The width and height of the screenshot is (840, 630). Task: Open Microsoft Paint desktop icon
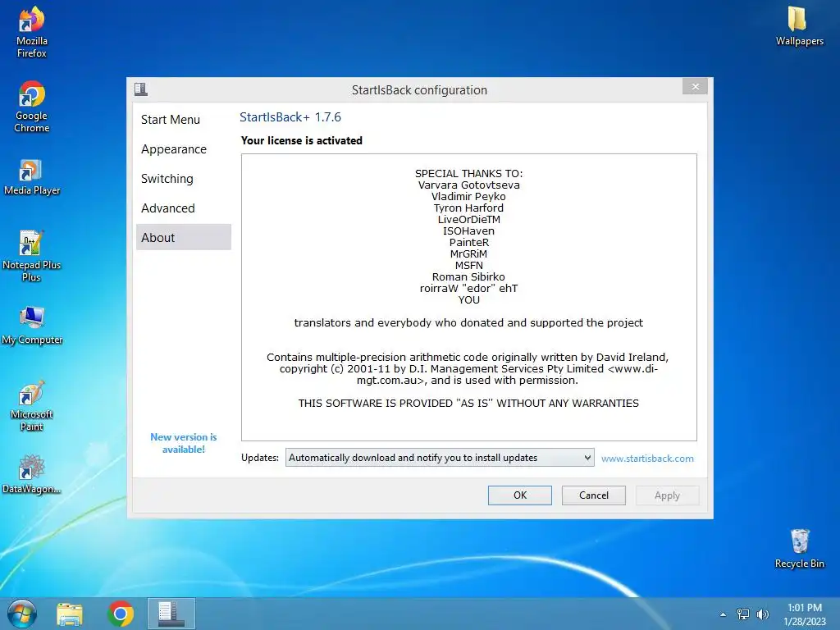[x=32, y=406]
